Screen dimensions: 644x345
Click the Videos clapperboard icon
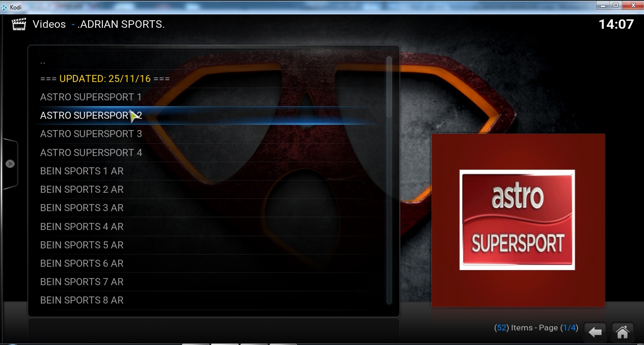tap(19, 25)
